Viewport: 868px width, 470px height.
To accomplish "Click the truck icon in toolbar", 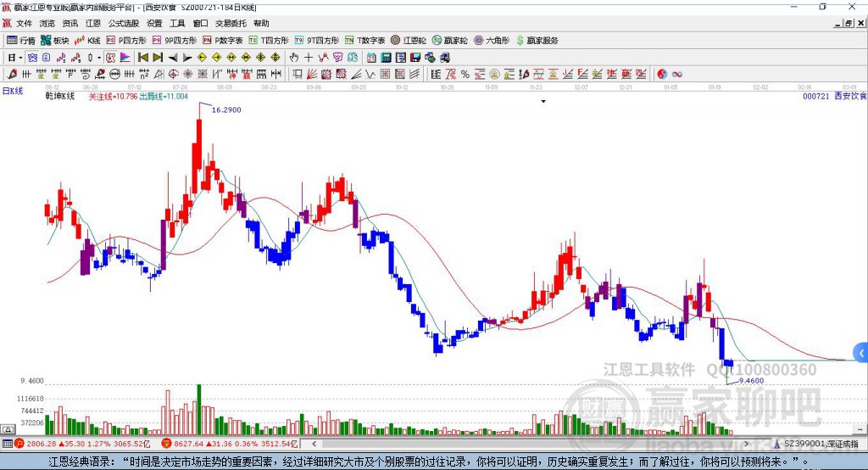I will [x=444, y=58].
